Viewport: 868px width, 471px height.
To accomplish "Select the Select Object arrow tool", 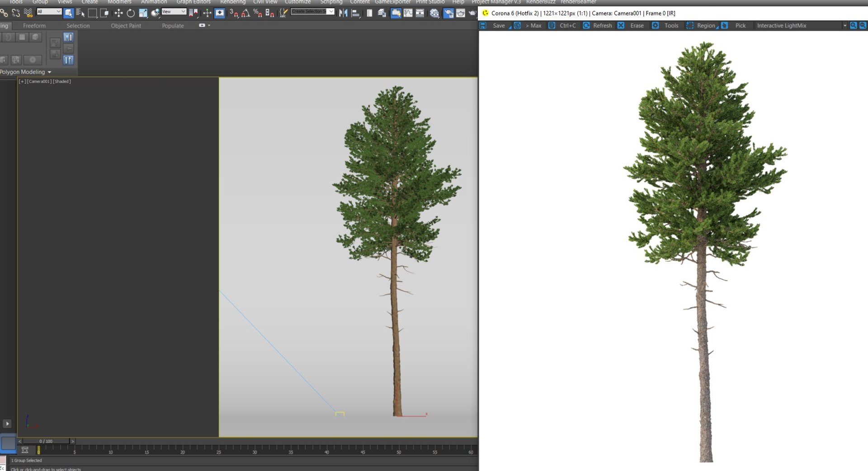I will point(68,13).
